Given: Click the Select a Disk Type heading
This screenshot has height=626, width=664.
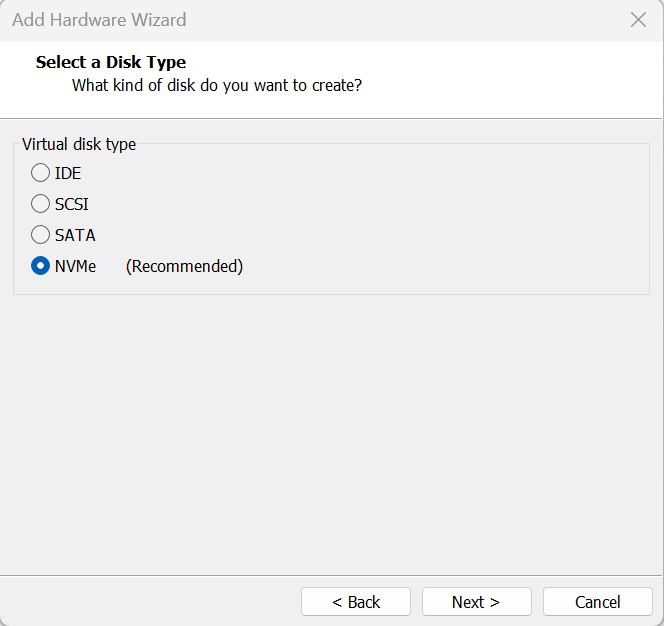Looking at the screenshot, I should (x=111, y=62).
